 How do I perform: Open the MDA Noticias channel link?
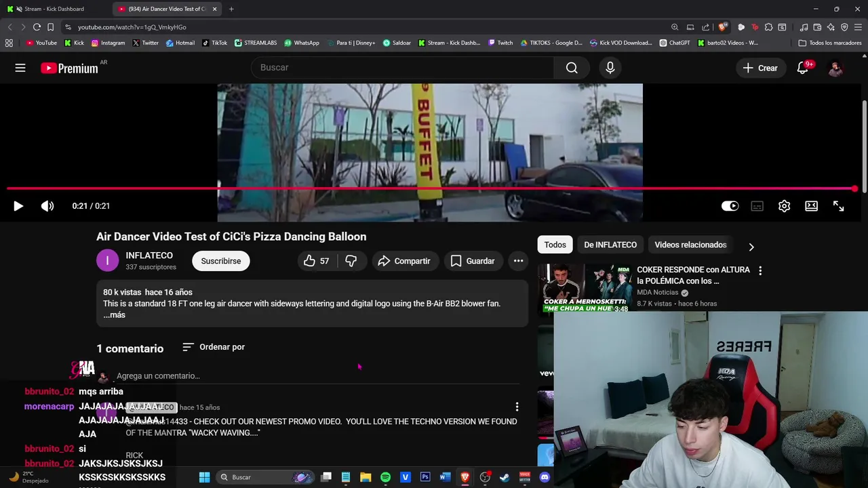(657, 292)
